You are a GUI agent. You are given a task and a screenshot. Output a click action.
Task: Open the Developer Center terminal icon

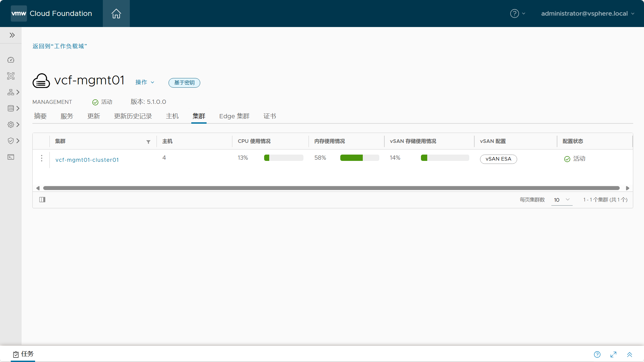click(x=11, y=157)
